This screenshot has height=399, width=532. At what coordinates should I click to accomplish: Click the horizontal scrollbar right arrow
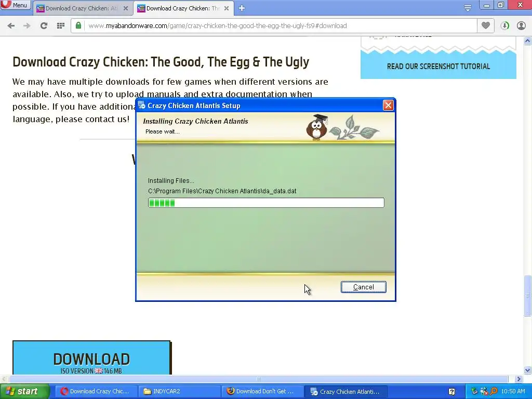[518, 379]
